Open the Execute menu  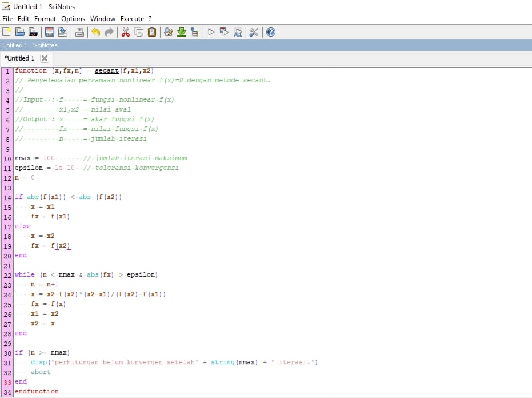(x=133, y=19)
